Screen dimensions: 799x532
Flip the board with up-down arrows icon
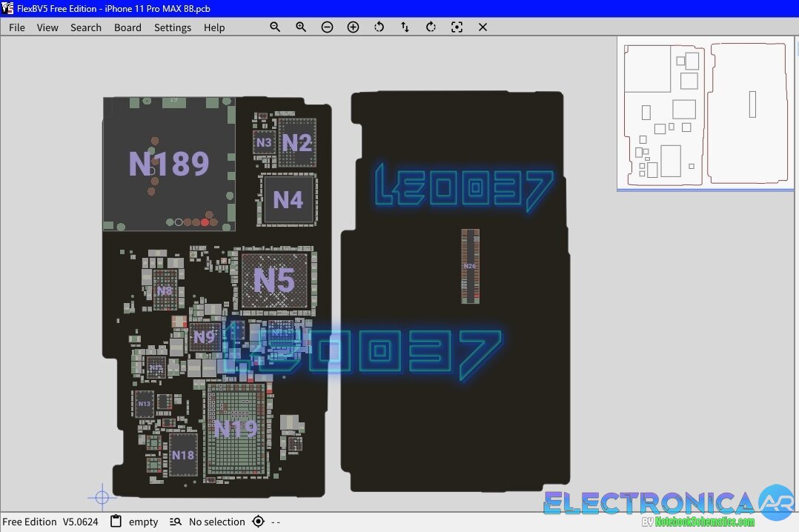pyautogui.click(x=405, y=27)
